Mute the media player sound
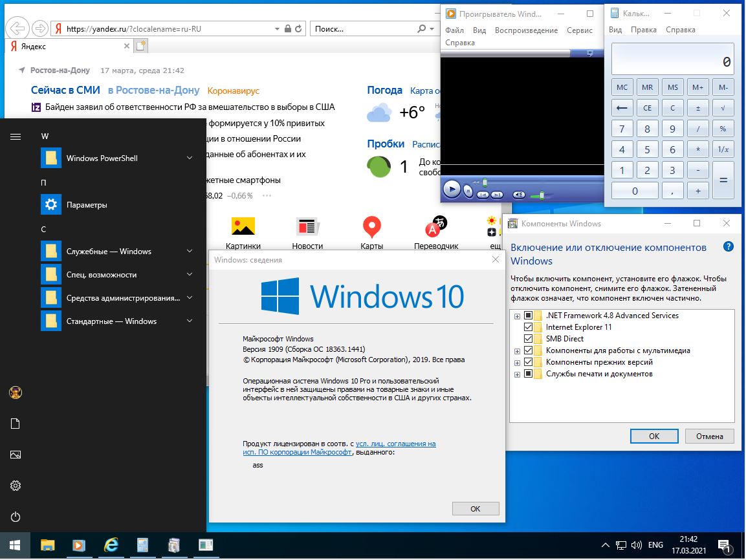Viewport: 746px width, 560px height. (x=519, y=195)
